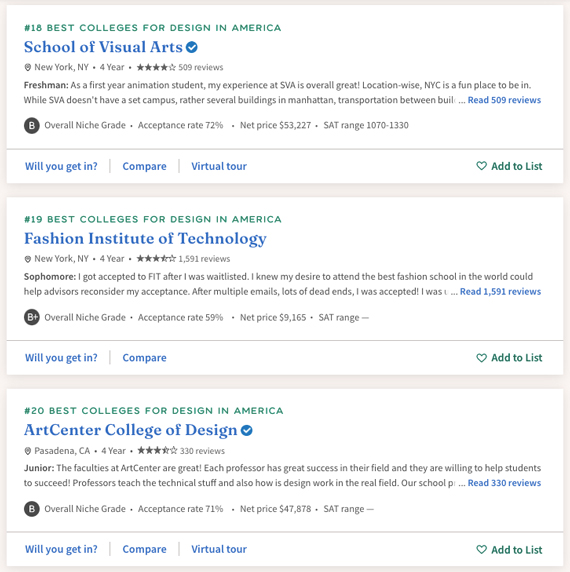Add School of Visual Arts to your list

(509, 166)
